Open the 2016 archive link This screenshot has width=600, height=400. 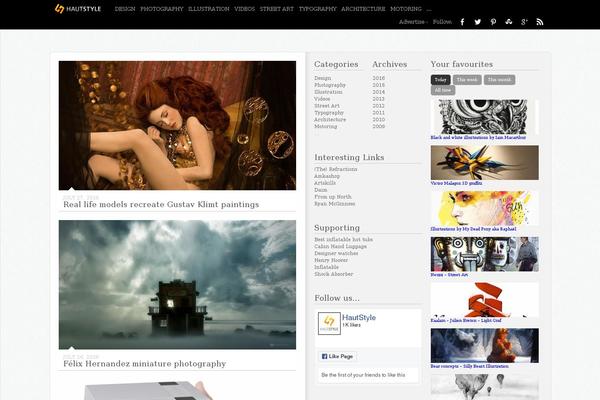click(x=379, y=78)
